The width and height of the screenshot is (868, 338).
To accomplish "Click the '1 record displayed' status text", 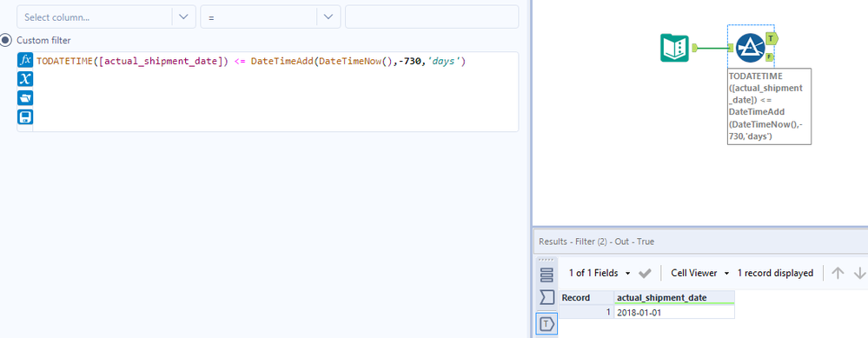I will pyautogui.click(x=775, y=273).
